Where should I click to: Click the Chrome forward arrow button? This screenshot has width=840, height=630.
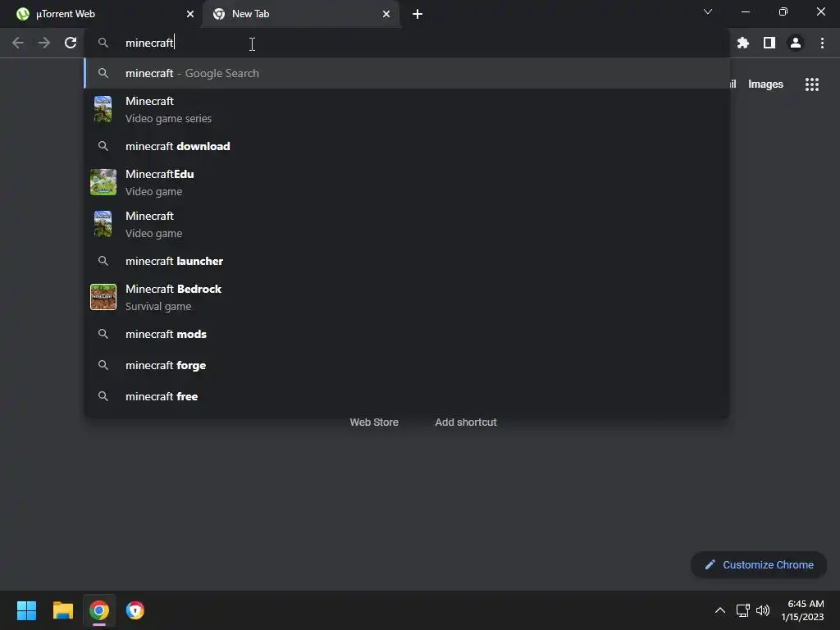point(44,43)
